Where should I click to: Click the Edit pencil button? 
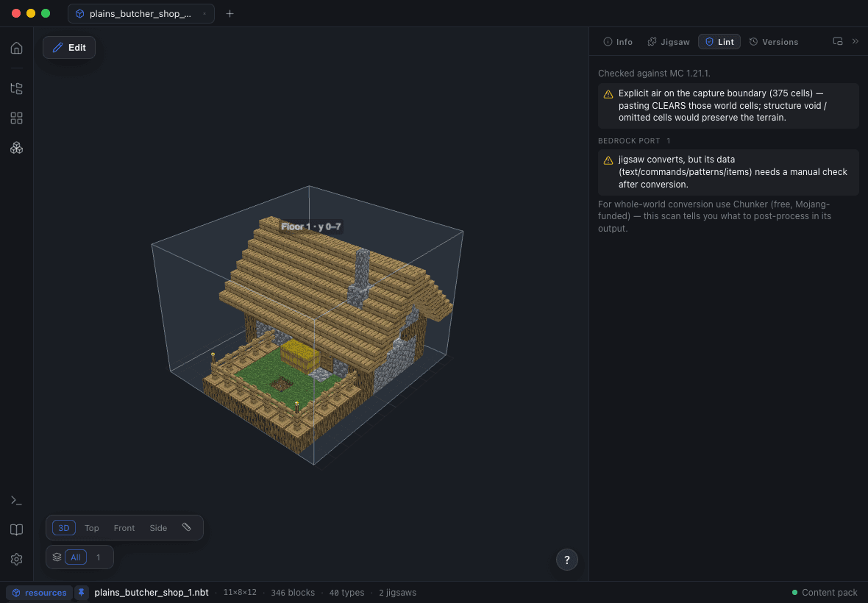[x=69, y=48]
